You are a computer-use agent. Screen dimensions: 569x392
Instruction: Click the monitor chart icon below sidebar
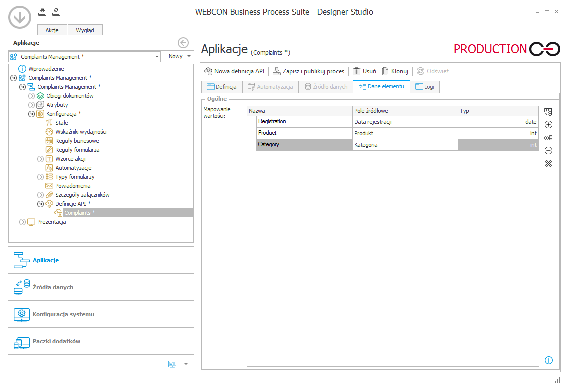tap(172, 364)
